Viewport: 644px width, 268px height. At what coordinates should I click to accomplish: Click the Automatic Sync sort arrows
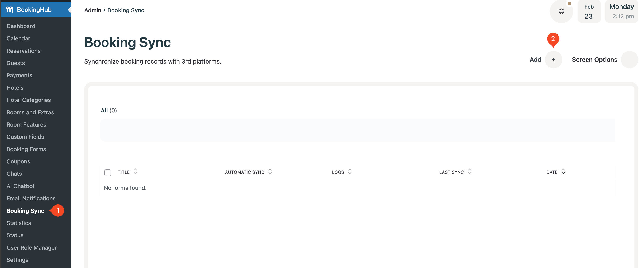(x=270, y=172)
